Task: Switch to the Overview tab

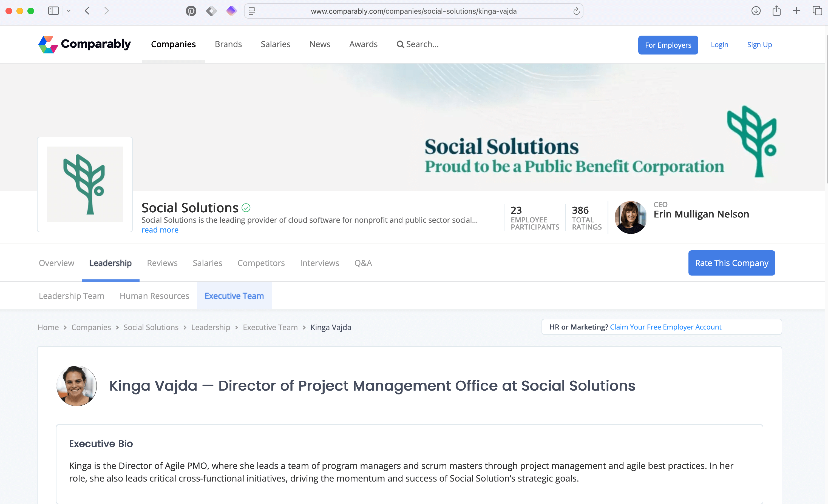Action: (x=56, y=263)
